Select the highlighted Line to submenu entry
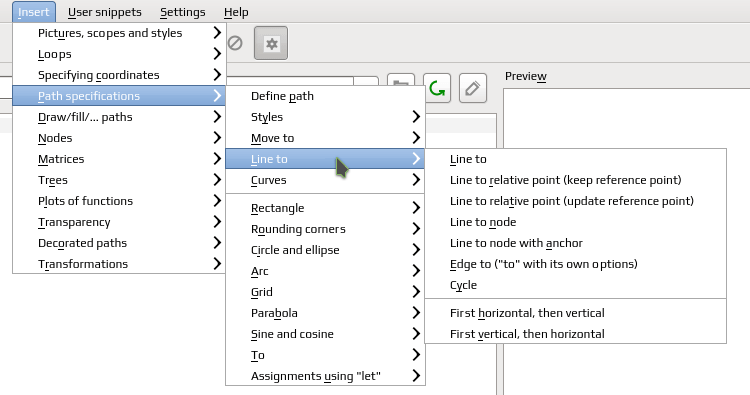This screenshot has height=395, width=750. (325, 159)
